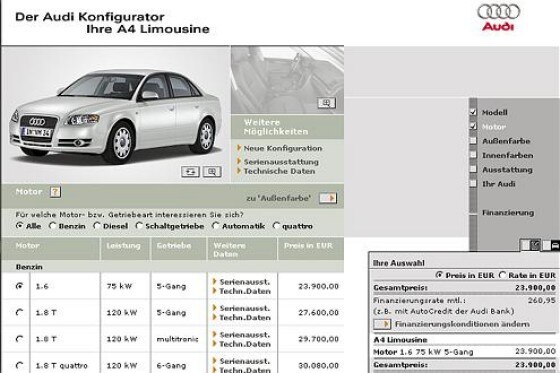Click the multitronic gearbox cell

(x=177, y=339)
